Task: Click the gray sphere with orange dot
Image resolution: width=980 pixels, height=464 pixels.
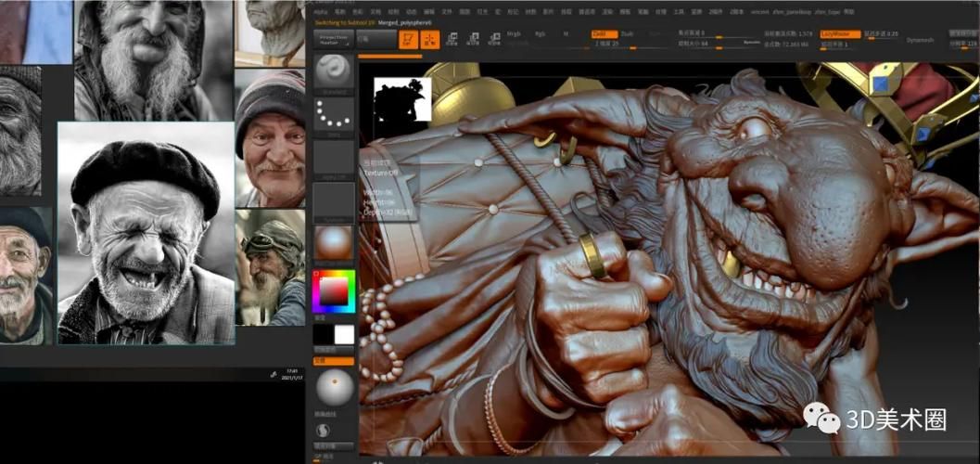Action: [335, 387]
